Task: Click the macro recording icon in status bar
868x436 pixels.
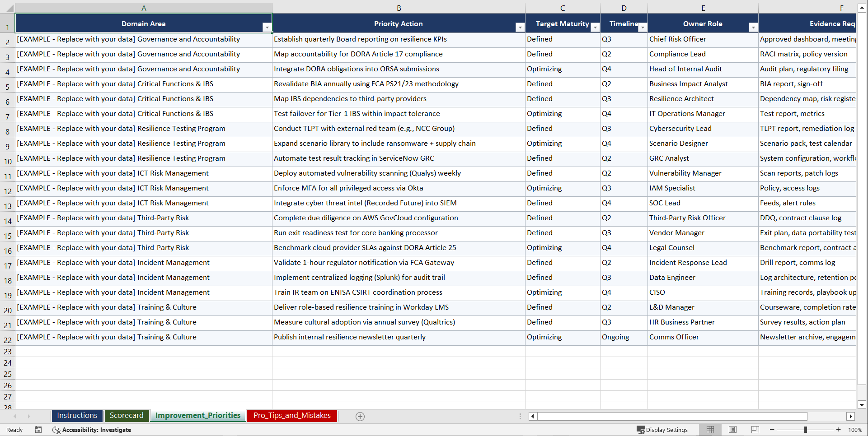Action: [x=38, y=430]
